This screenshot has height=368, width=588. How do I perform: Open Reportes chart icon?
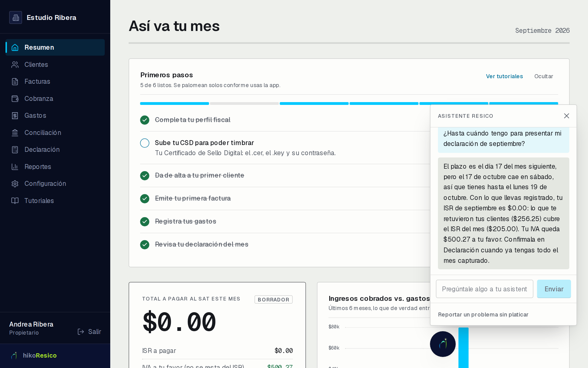[15, 167]
